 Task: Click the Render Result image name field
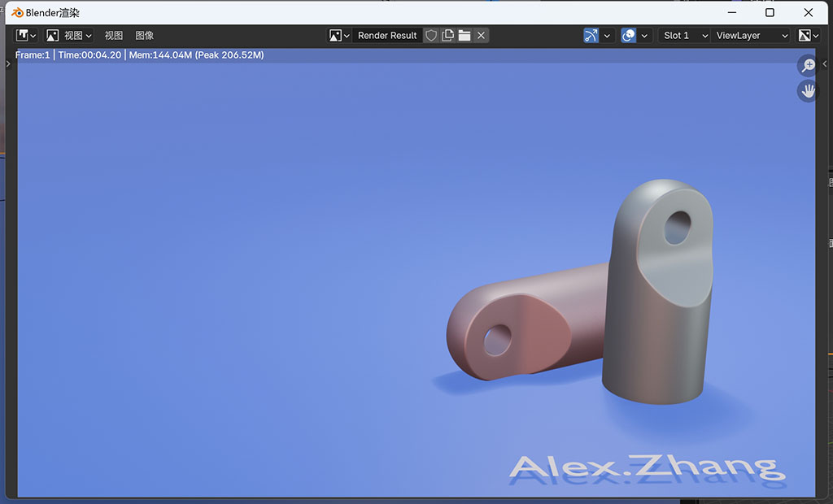point(387,36)
